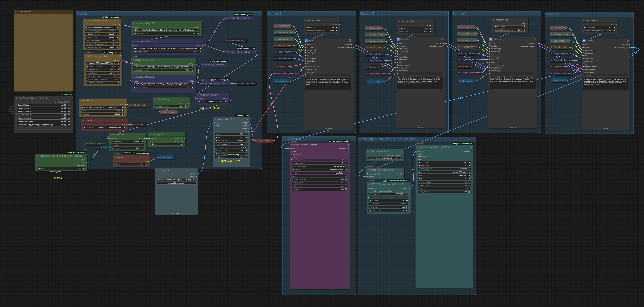Click the Sample 2 Extension expand icon
This screenshot has height=307, width=644.
[x=442, y=39]
